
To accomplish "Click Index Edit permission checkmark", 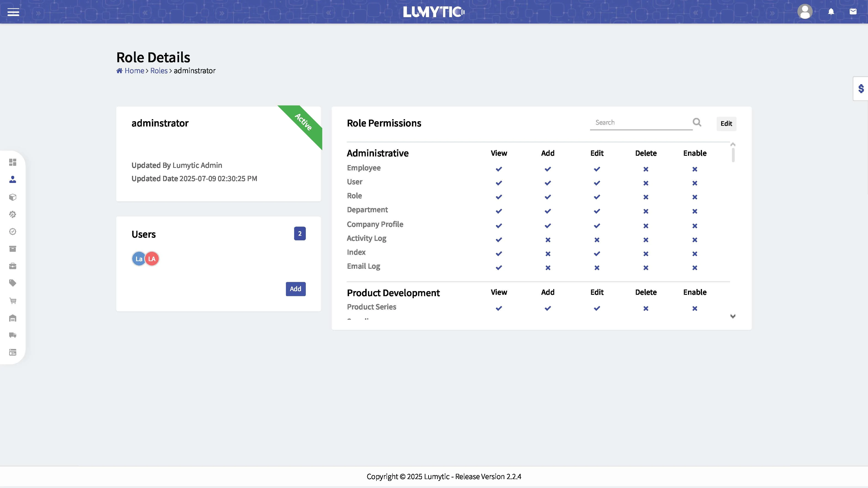I will [x=597, y=254].
